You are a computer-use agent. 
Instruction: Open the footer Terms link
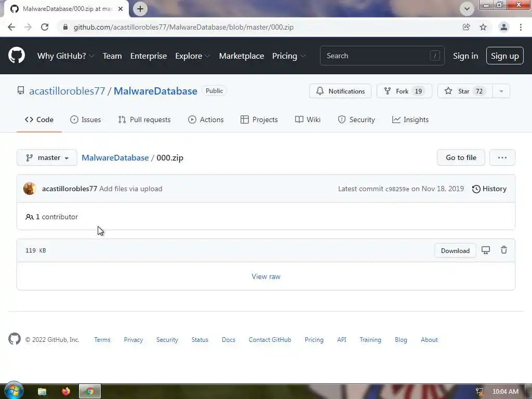coord(102,340)
